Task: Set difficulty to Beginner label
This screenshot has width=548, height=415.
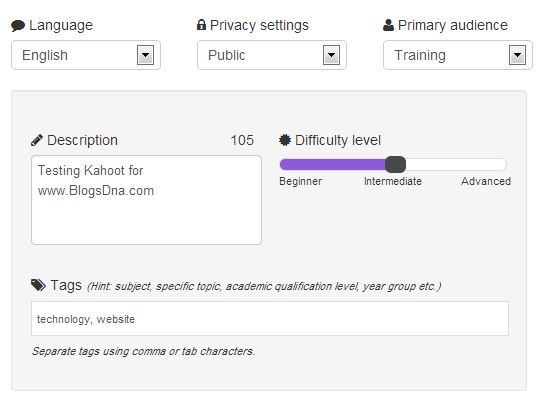Action: pyautogui.click(x=301, y=181)
